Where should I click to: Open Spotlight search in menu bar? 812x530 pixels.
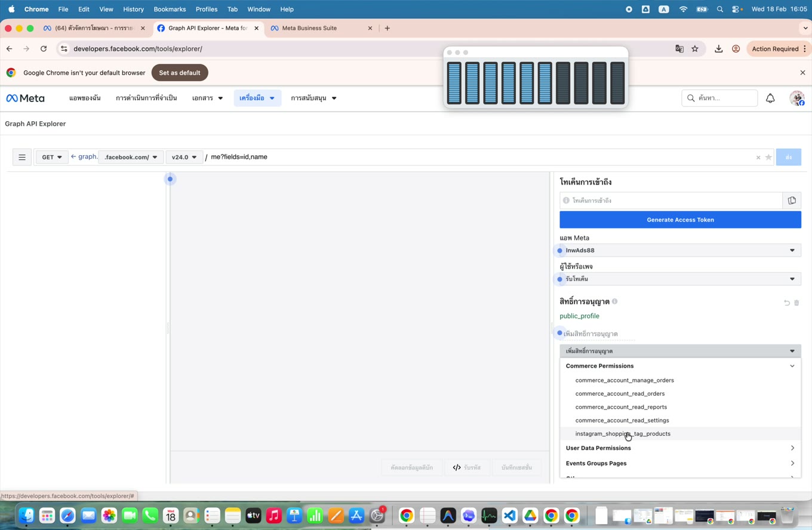(x=719, y=9)
